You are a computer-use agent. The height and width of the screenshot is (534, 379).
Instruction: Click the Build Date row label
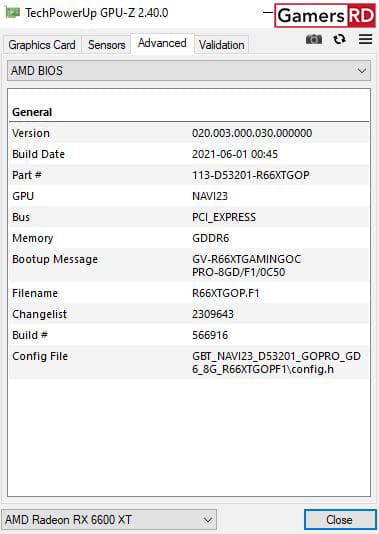pos(38,154)
